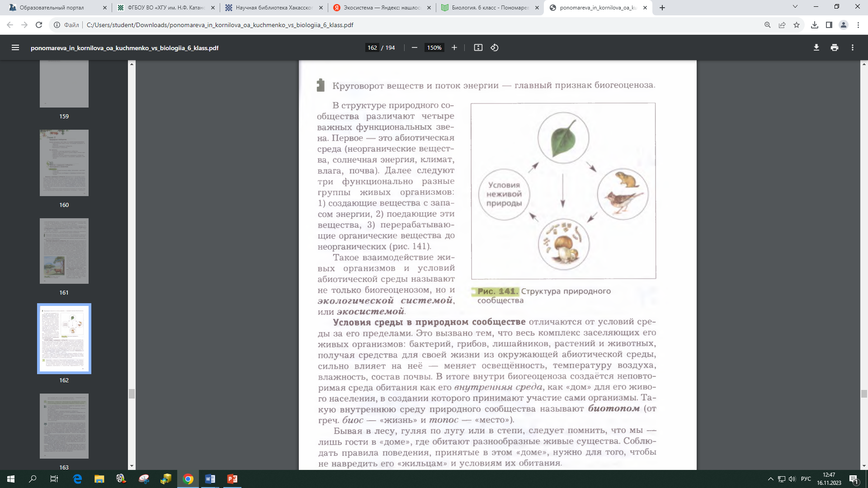Open Chrome downloads icon
868x488 pixels.
815,25
